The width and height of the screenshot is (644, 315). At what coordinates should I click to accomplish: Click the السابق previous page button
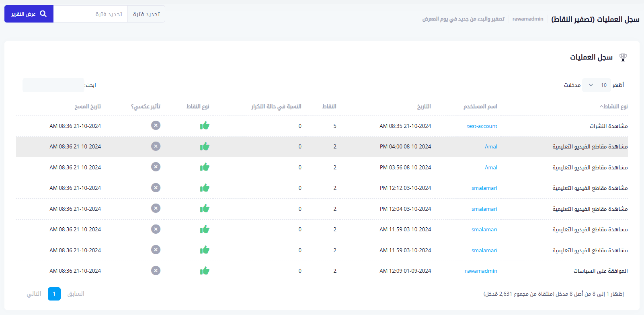click(x=76, y=294)
